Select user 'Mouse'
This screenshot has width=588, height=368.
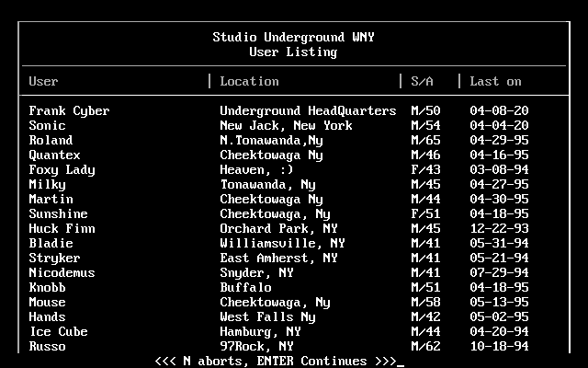pos(47,302)
